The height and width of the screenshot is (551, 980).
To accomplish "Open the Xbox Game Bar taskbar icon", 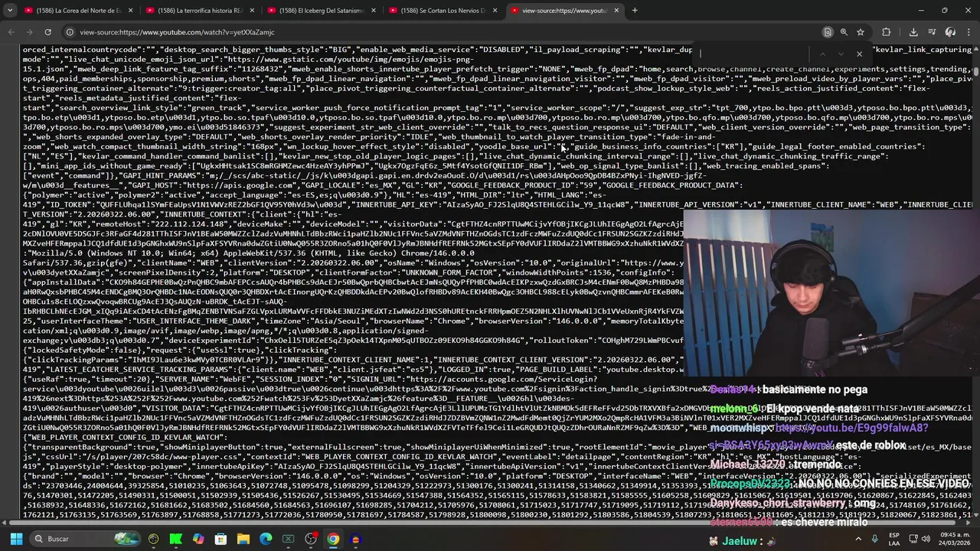I will 289,539.
